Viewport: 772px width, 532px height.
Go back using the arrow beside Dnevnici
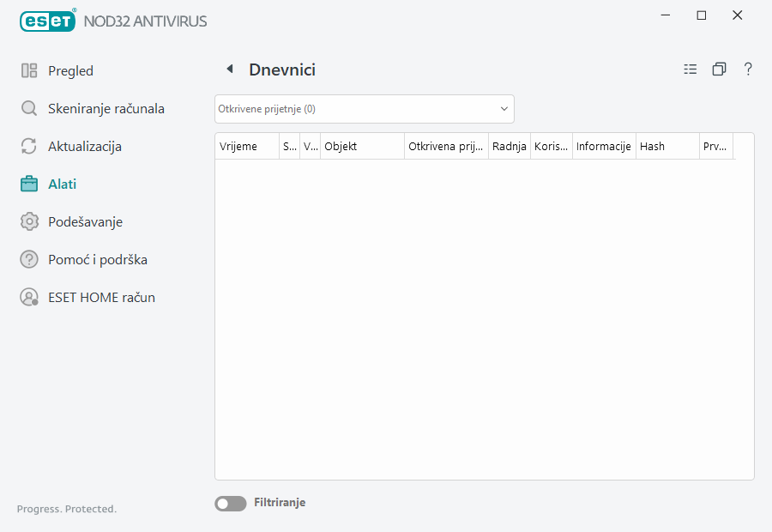click(229, 68)
